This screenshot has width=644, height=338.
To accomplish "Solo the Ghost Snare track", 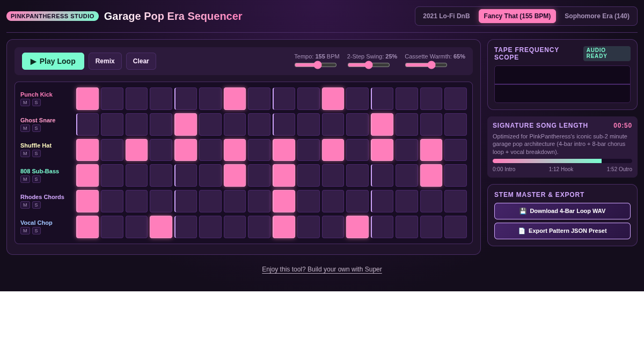I will coord(36,128).
